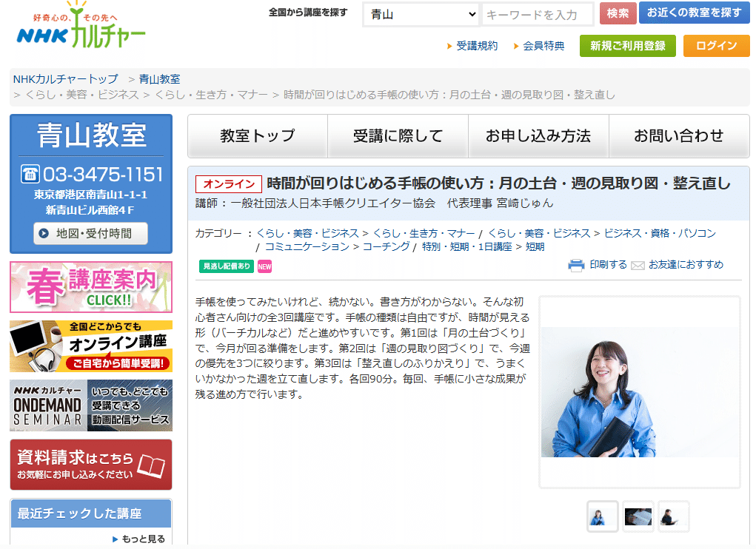Click the 青山教室 sidebar heading
Screen dimensions: 756x549
coord(91,135)
